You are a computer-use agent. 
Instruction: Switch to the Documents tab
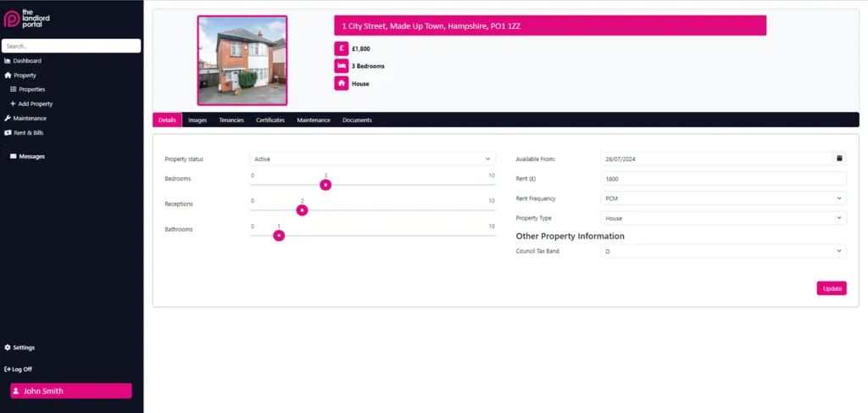click(x=357, y=120)
